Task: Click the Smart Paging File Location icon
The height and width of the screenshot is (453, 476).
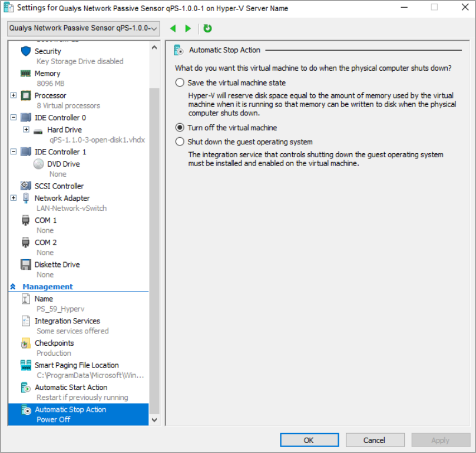Action: pyautogui.click(x=25, y=365)
